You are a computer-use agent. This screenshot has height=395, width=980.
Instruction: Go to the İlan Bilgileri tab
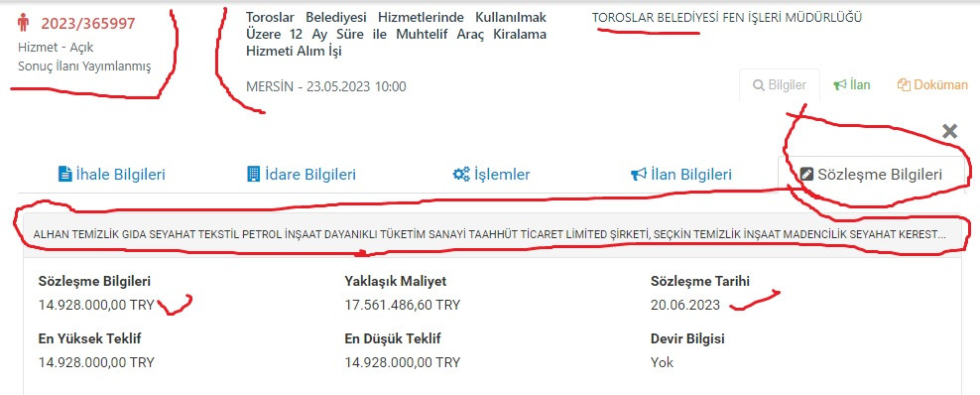point(680,175)
